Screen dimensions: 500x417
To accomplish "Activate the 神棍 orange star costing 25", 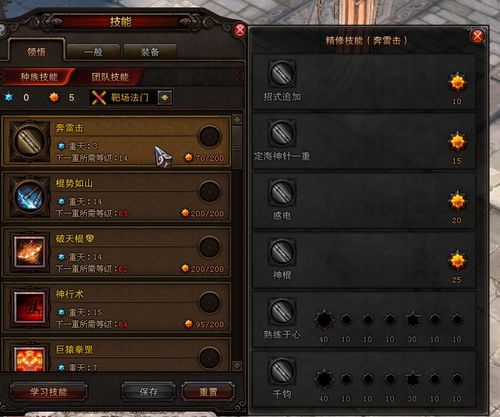I will pyautogui.click(x=457, y=260).
